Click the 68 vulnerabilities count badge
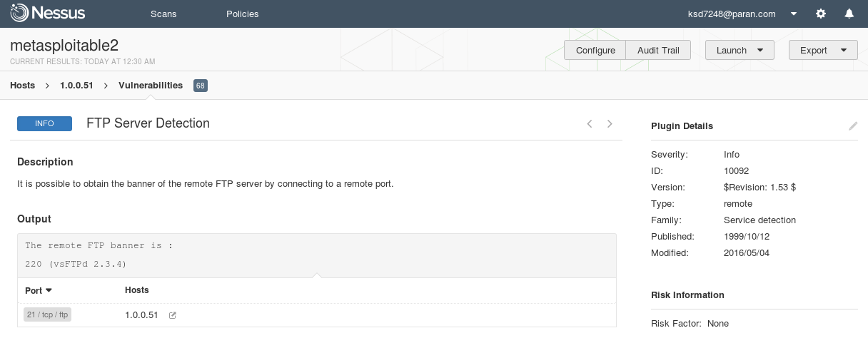 click(200, 86)
